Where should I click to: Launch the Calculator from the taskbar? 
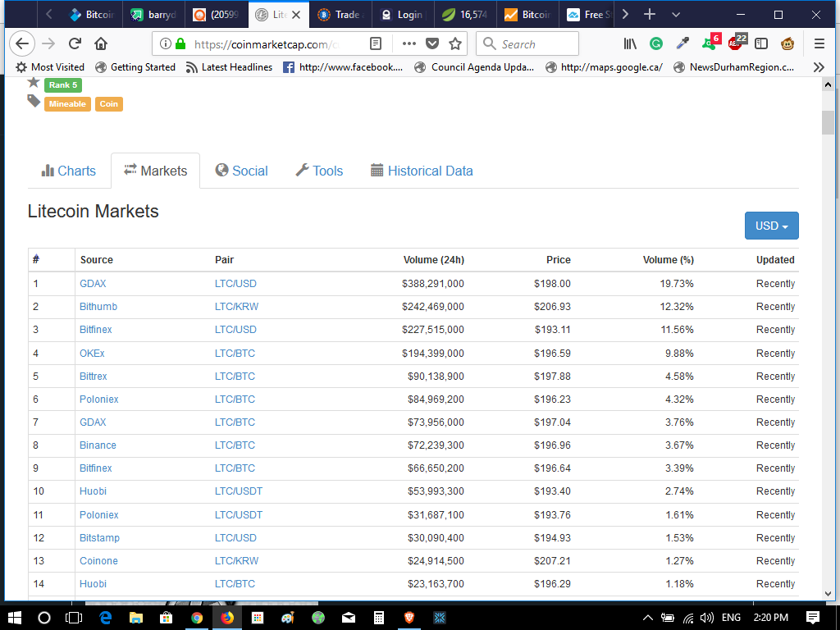(x=379, y=618)
